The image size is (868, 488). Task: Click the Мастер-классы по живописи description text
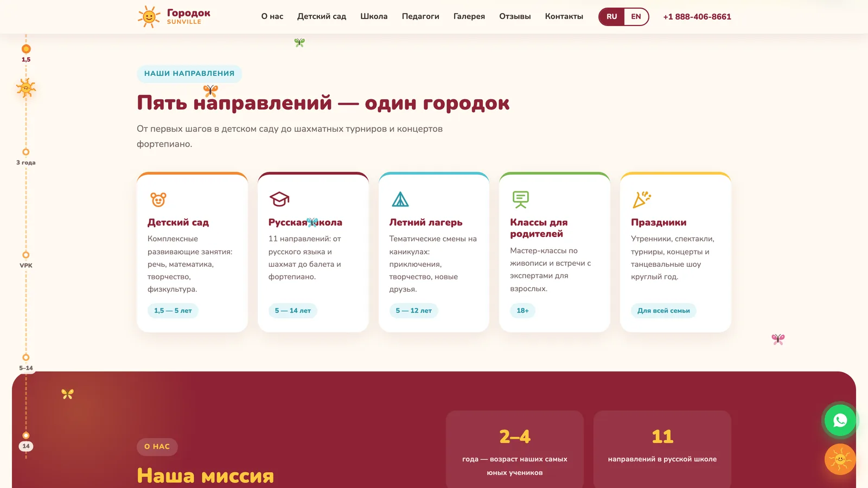tap(551, 269)
